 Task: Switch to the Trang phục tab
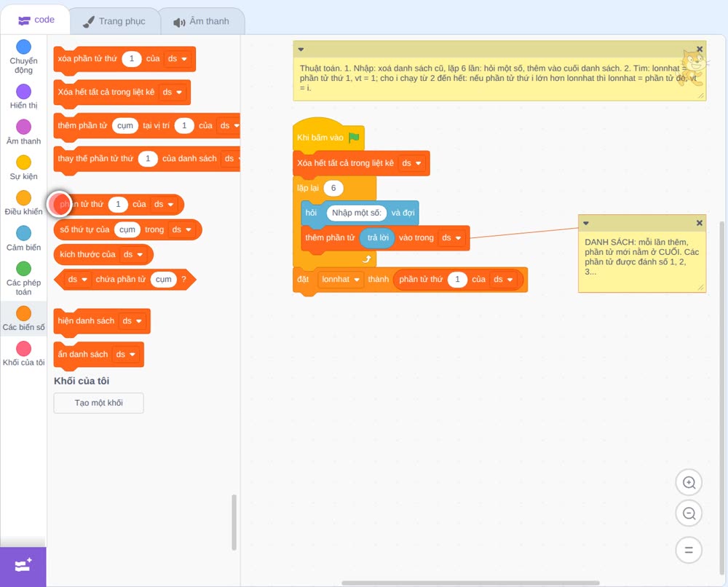tap(115, 21)
